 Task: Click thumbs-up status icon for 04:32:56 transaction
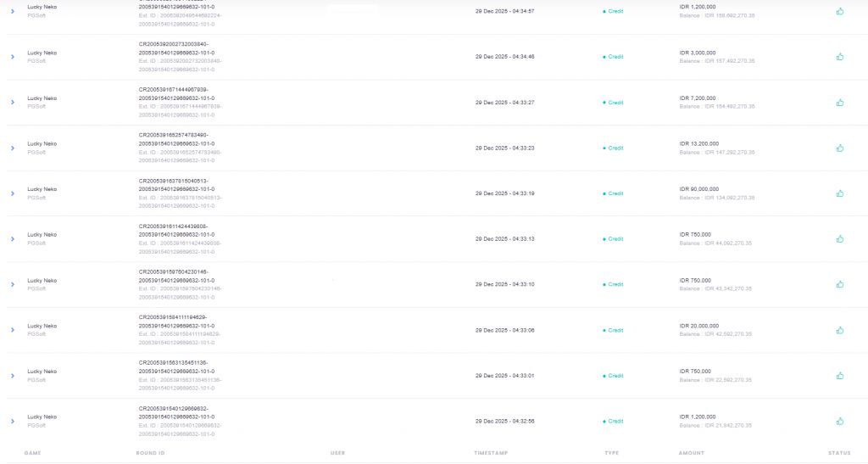pyautogui.click(x=840, y=421)
